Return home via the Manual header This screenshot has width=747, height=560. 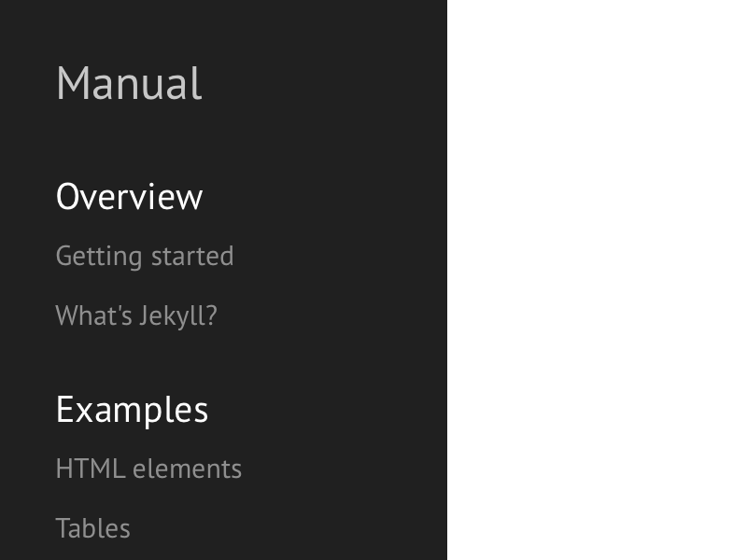129,83
